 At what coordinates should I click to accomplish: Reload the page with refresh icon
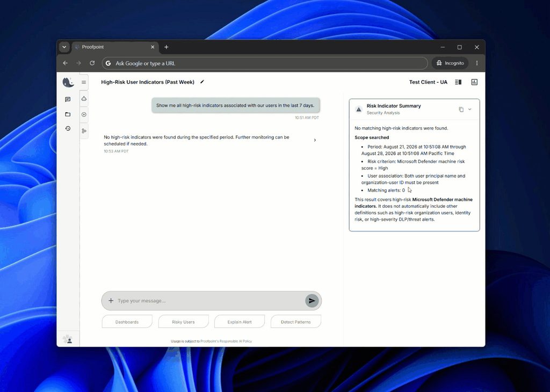pos(92,63)
